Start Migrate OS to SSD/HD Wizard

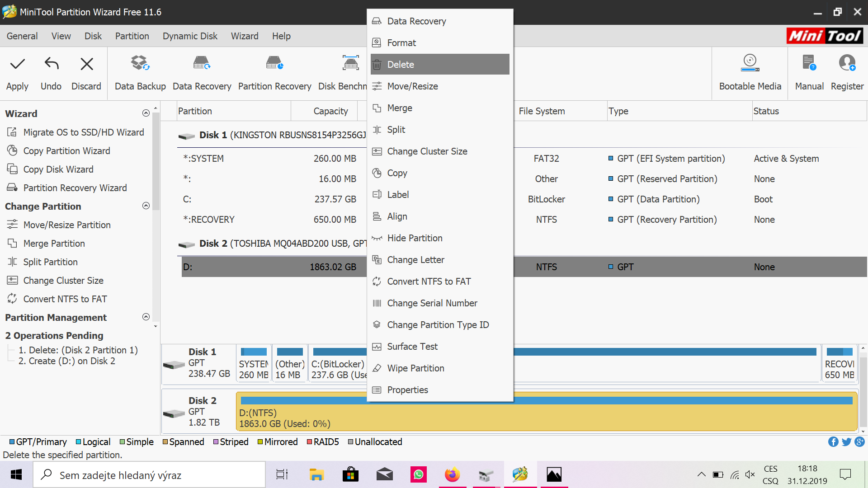[x=84, y=132]
